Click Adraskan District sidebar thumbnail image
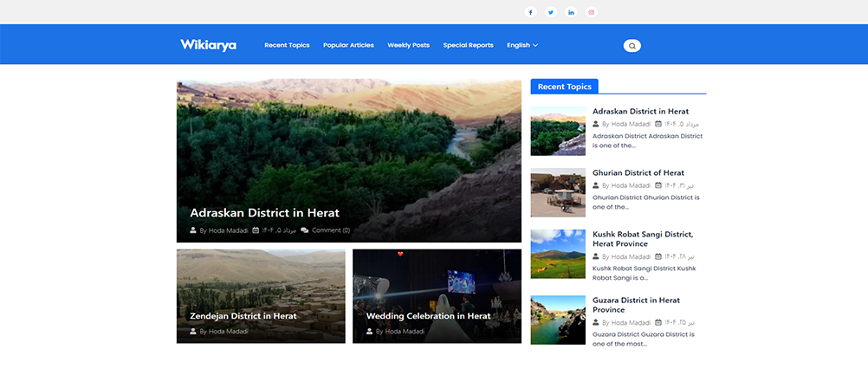The width and height of the screenshot is (868, 375). (x=558, y=131)
